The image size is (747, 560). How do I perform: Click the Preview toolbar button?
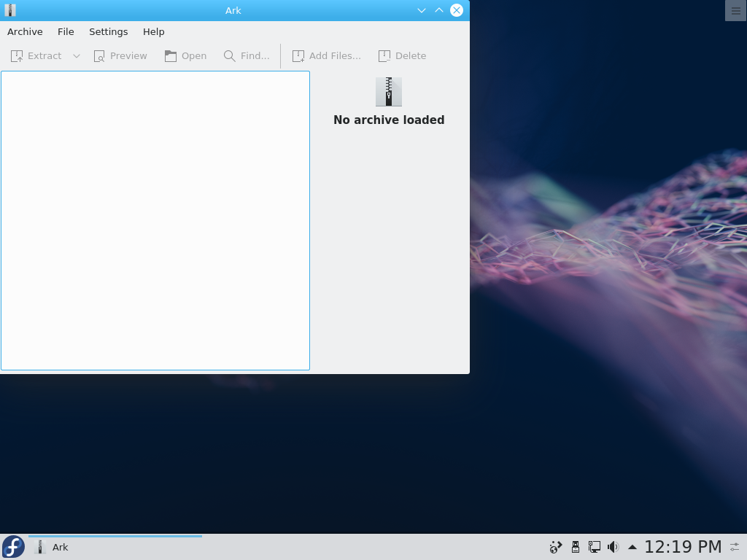(x=120, y=56)
